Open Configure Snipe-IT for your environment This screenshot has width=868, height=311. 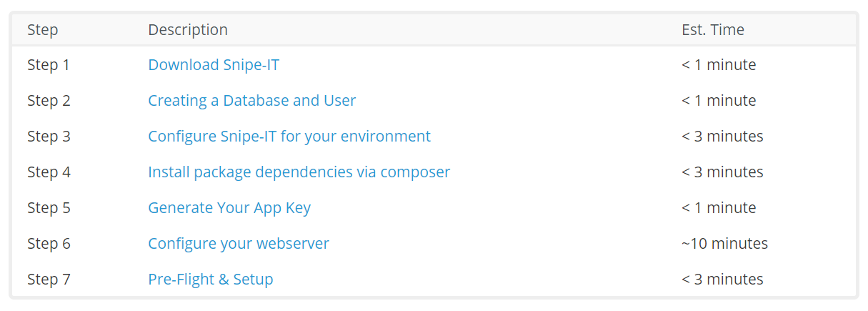coord(289,137)
